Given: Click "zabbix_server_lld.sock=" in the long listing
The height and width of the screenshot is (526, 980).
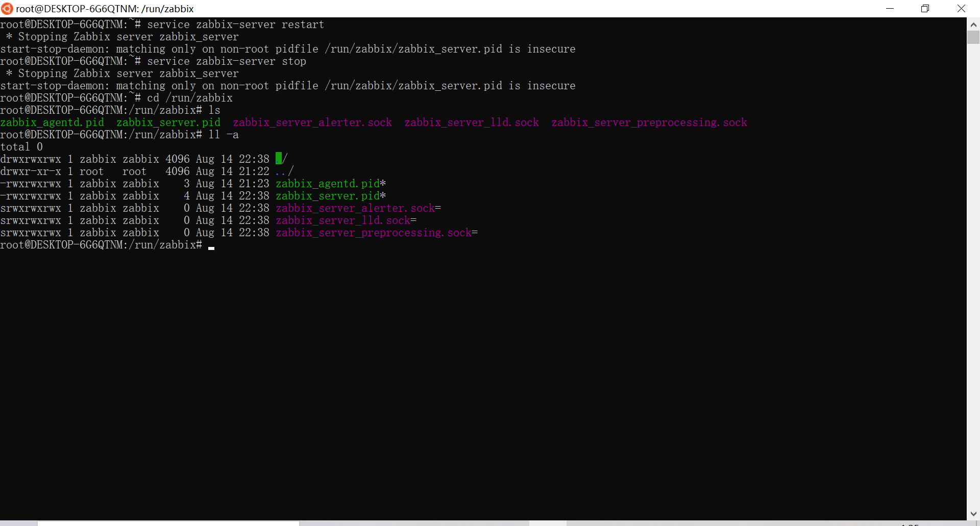Looking at the screenshot, I should 346,220.
